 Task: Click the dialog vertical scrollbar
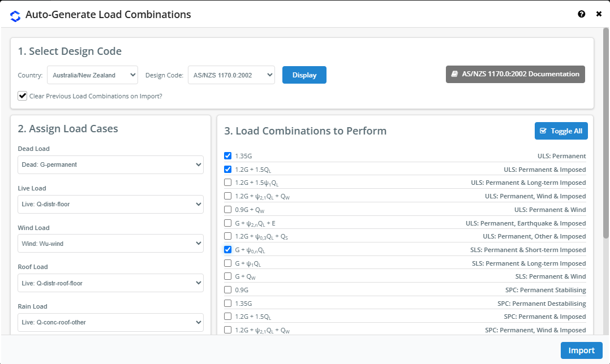tap(605, 133)
